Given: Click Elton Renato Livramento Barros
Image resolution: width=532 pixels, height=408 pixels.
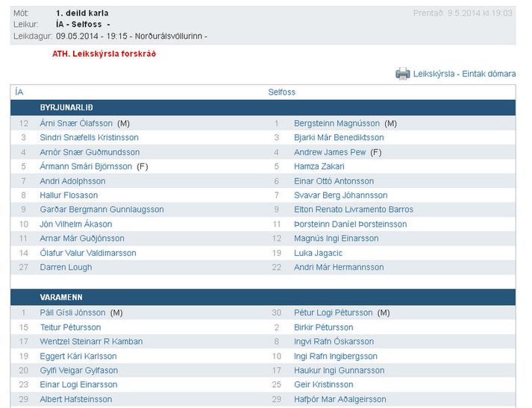Looking at the screenshot, I should 354,210.
